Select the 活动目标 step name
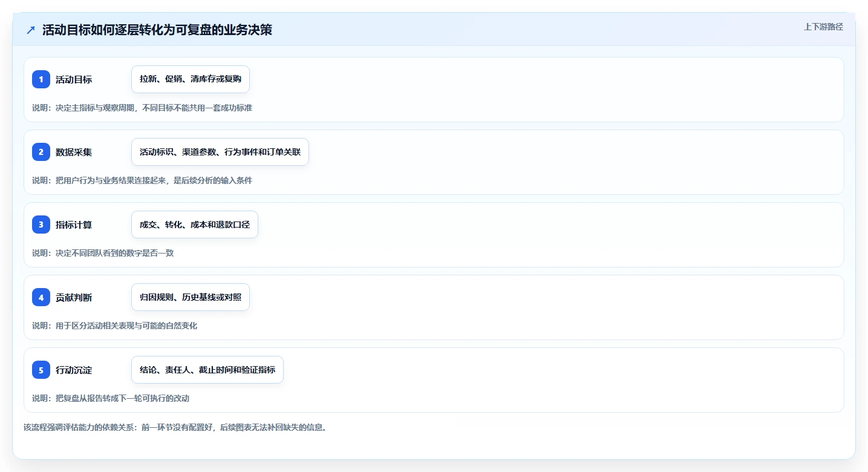The image size is (868, 472). 74,79
